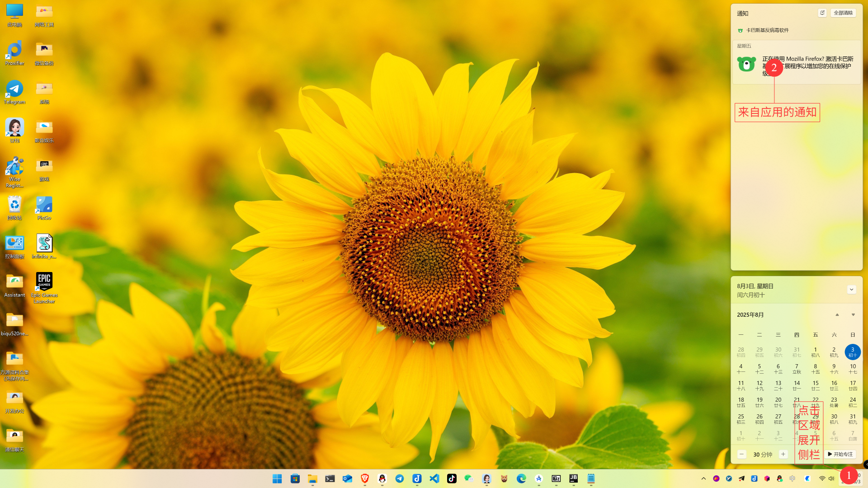The height and width of the screenshot is (488, 868).
Task: Select the PicGo desktop shortcut
Action: coord(44,208)
